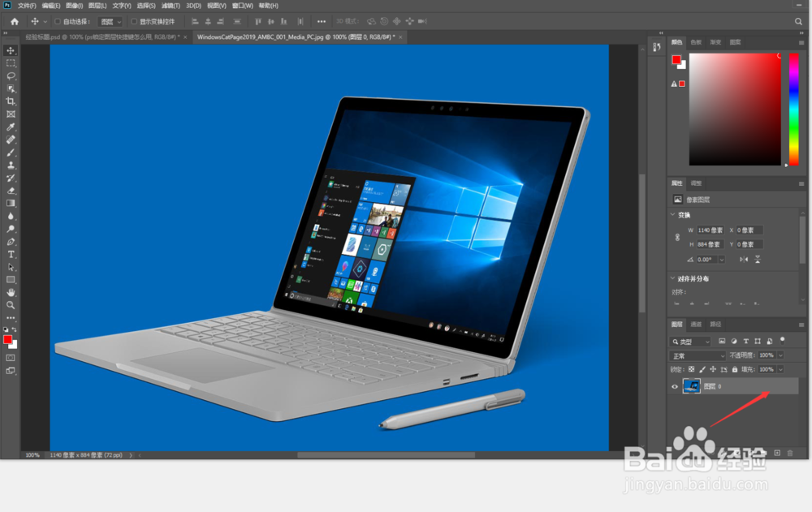This screenshot has width=812, height=512.
Task: Select the Rectangle shape tool
Action: point(11,280)
